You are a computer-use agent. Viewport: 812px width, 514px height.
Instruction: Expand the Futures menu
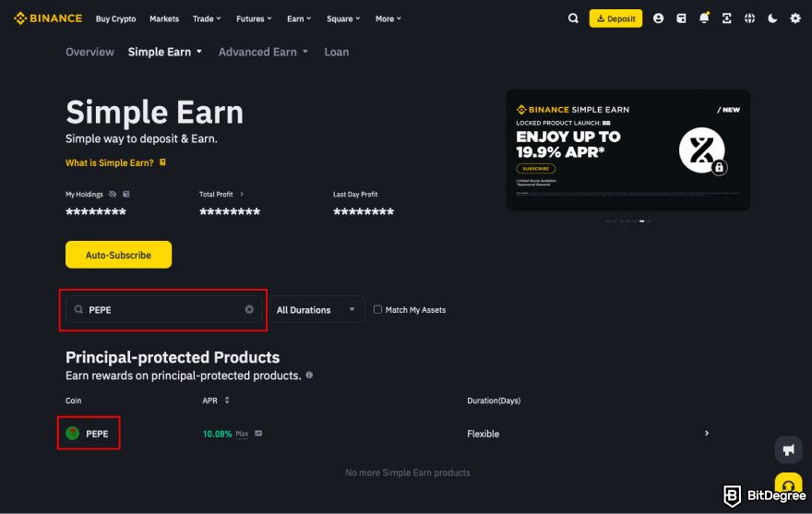(x=254, y=18)
